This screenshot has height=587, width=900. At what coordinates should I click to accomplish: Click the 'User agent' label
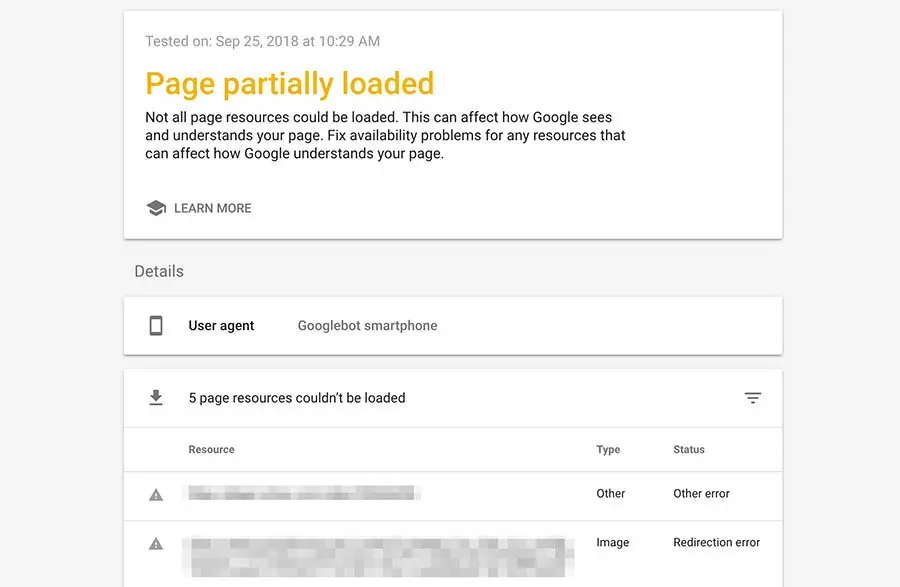tap(221, 325)
